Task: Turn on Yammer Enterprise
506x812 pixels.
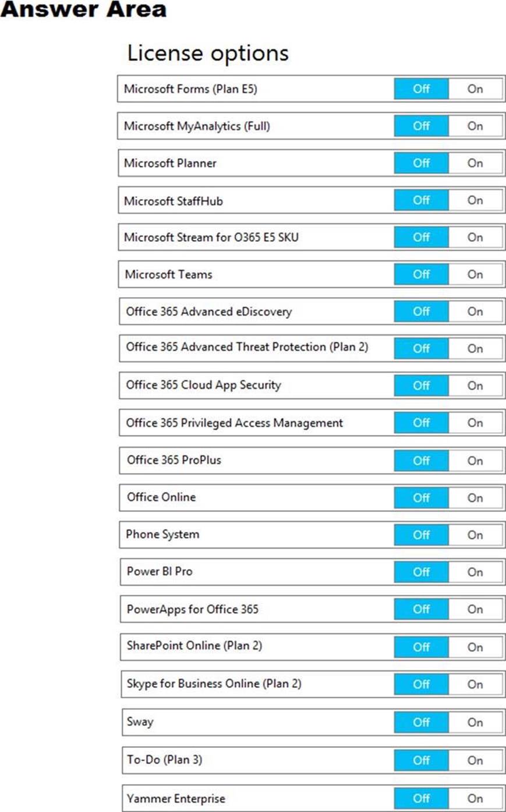Action: [x=475, y=799]
